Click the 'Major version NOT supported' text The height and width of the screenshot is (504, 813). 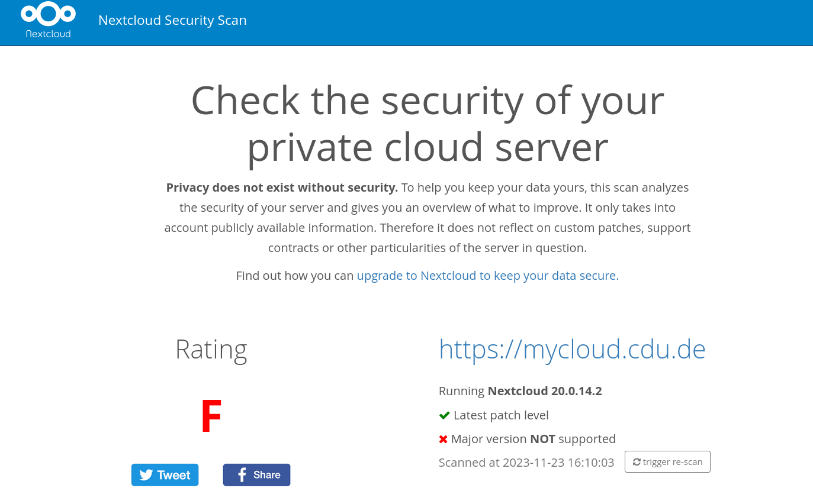pyautogui.click(x=533, y=439)
